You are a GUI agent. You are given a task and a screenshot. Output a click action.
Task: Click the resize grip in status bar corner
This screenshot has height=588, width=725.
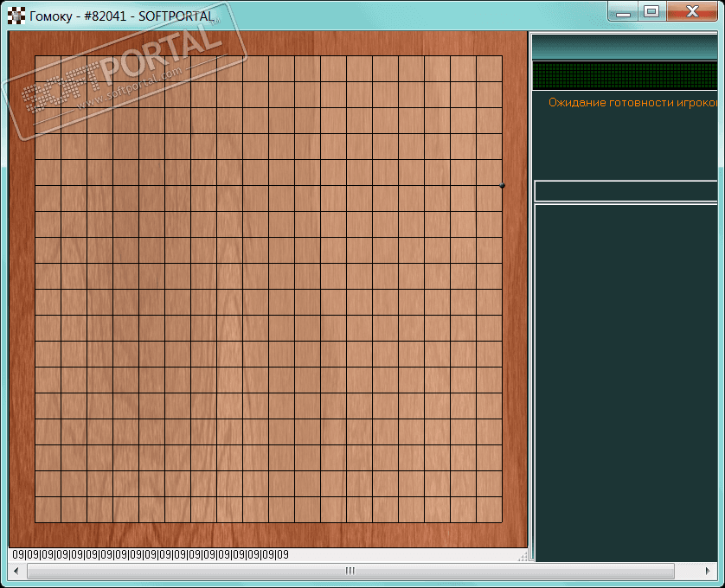(x=523, y=557)
